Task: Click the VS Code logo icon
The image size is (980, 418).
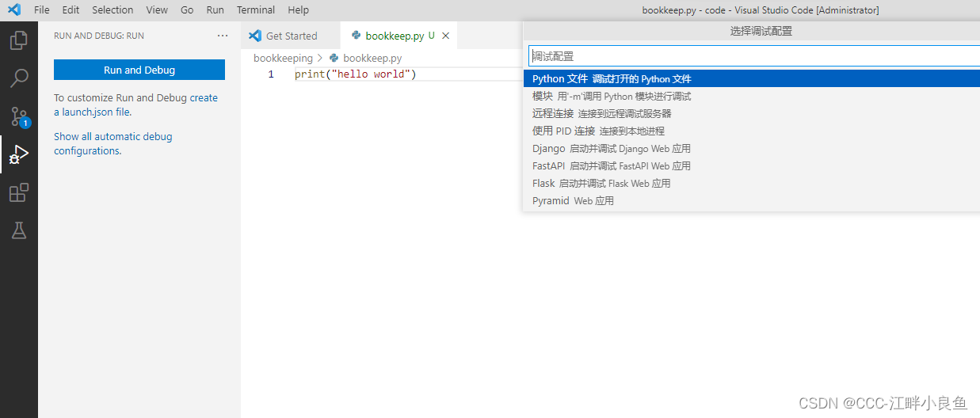Action: pyautogui.click(x=14, y=10)
